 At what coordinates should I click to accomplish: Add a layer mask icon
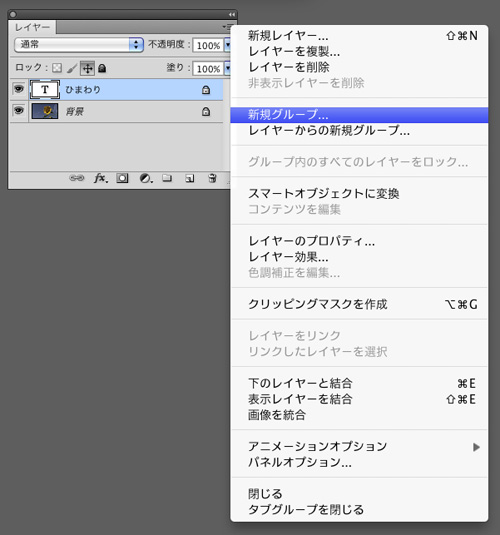(122, 178)
